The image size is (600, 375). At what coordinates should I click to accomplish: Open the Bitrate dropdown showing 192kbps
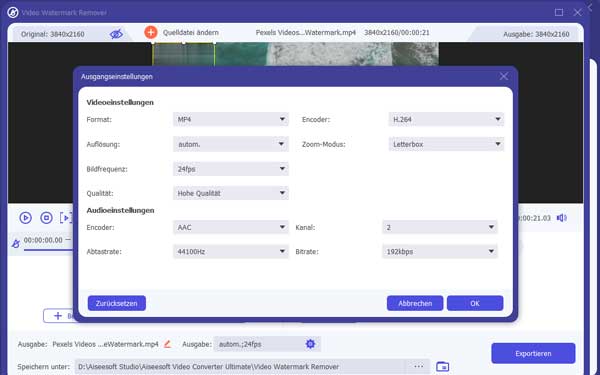coord(440,251)
